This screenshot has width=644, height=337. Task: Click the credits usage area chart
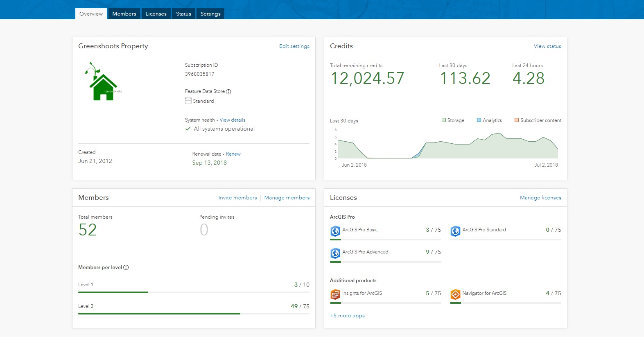point(448,145)
